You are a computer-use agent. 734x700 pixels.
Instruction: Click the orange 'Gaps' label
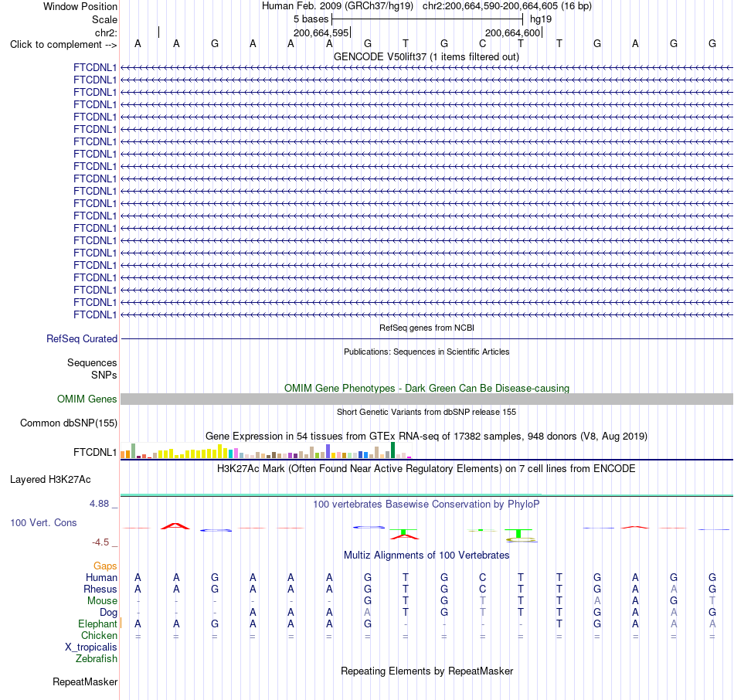[x=105, y=566]
